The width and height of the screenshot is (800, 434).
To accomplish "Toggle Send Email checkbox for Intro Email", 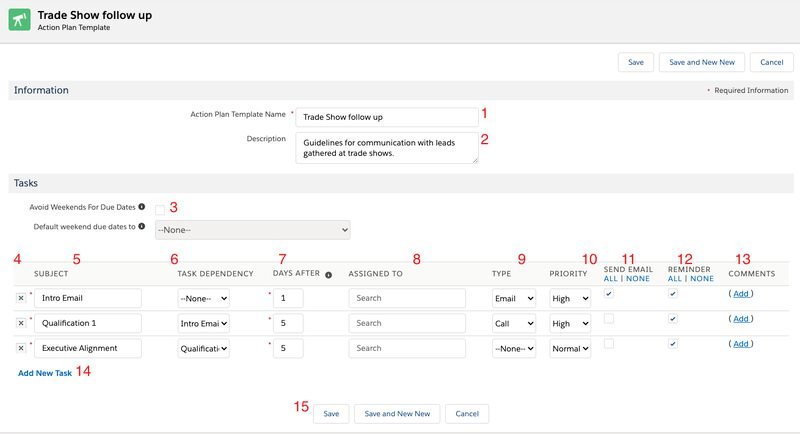I will pos(609,293).
